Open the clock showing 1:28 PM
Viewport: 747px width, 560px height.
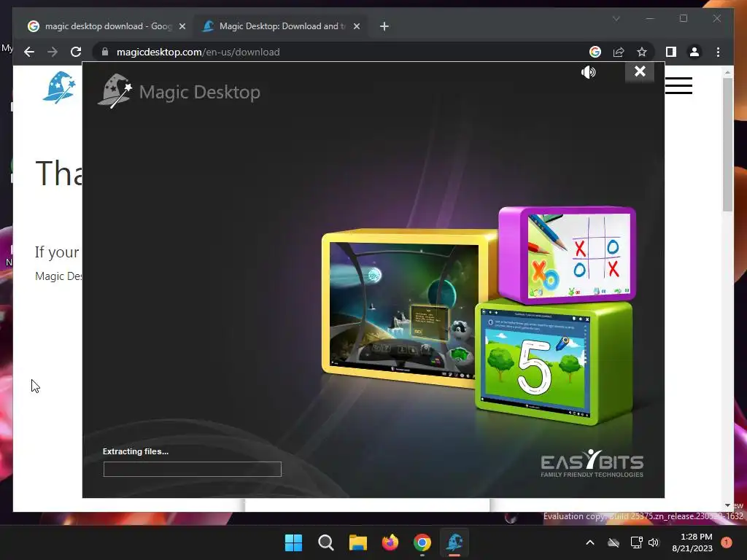[x=692, y=542]
